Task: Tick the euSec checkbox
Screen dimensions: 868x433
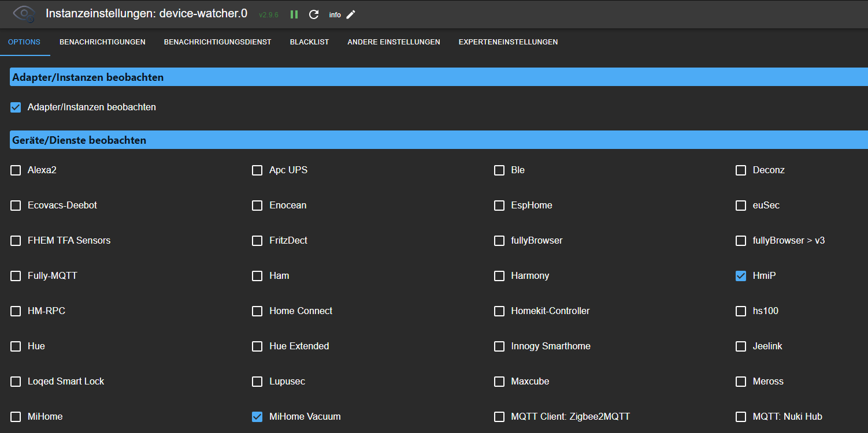Action: click(x=741, y=206)
